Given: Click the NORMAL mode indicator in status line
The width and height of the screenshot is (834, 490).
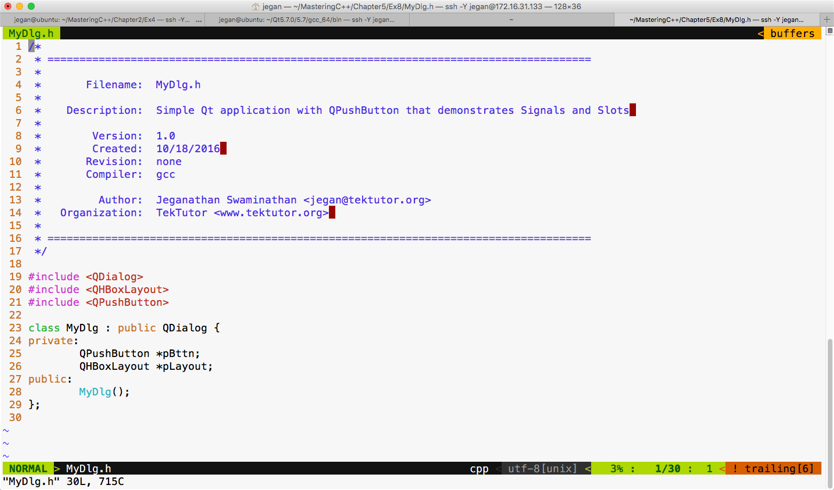Looking at the screenshot, I should (28, 468).
